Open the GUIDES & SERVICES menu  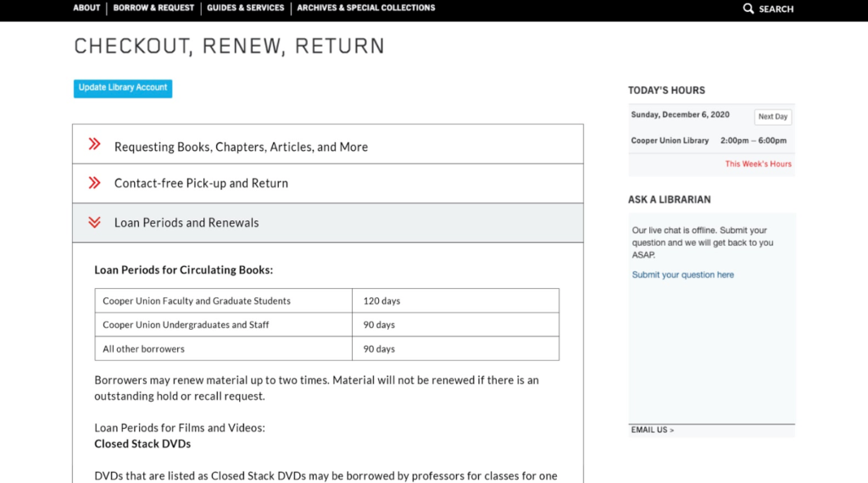tap(245, 8)
